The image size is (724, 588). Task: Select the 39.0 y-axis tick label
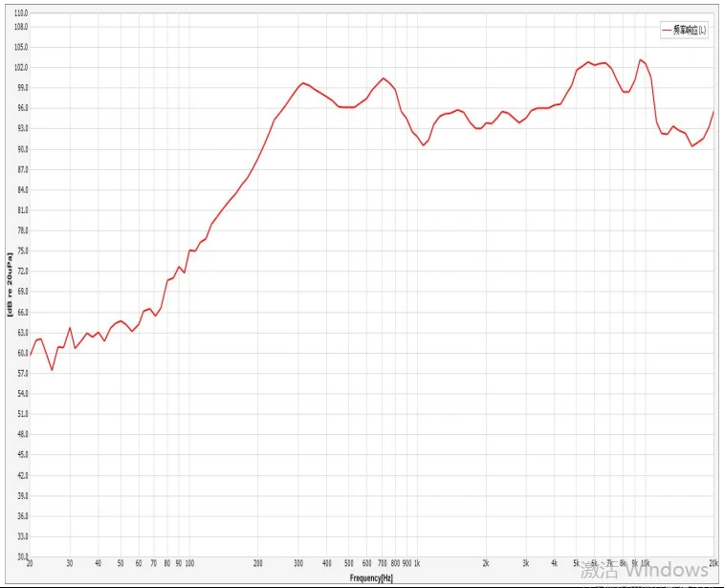[x=23, y=495]
